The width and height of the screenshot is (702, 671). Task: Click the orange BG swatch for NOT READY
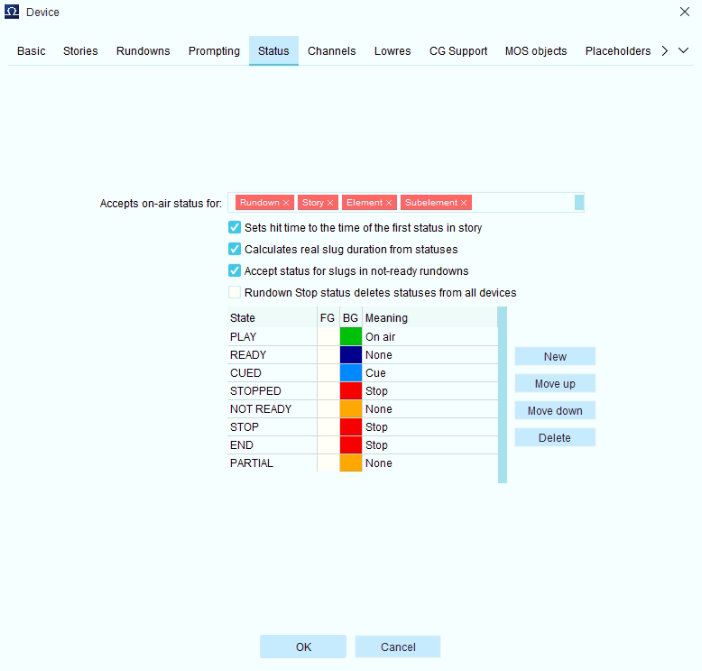(351, 409)
